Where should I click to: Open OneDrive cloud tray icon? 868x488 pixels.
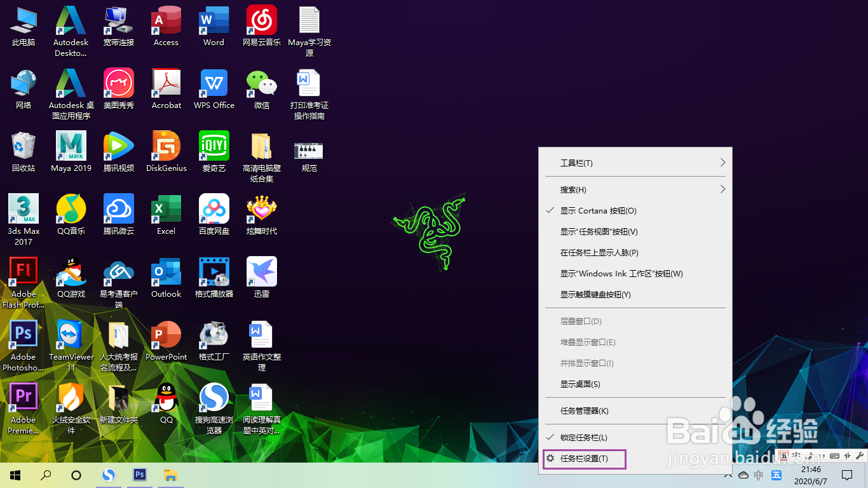[x=743, y=475]
